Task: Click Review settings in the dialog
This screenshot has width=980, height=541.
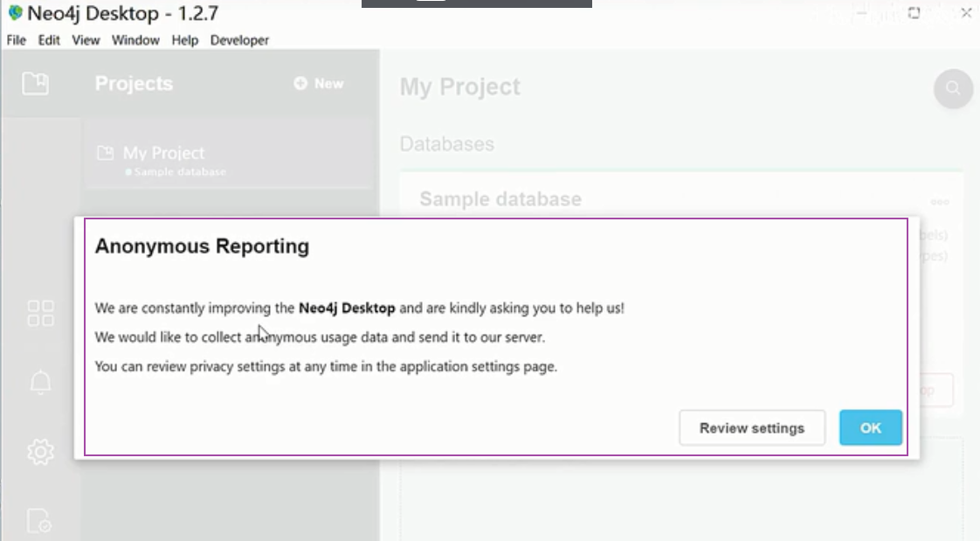Action: (x=752, y=427)
